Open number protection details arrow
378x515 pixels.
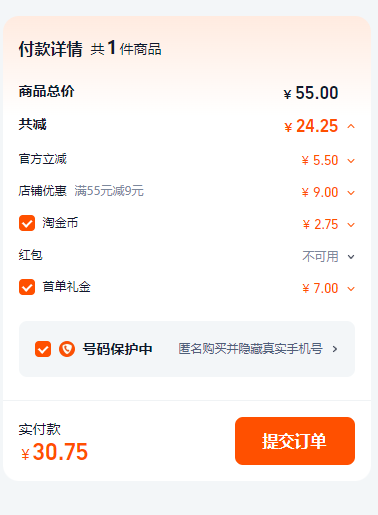click(335, 349)
